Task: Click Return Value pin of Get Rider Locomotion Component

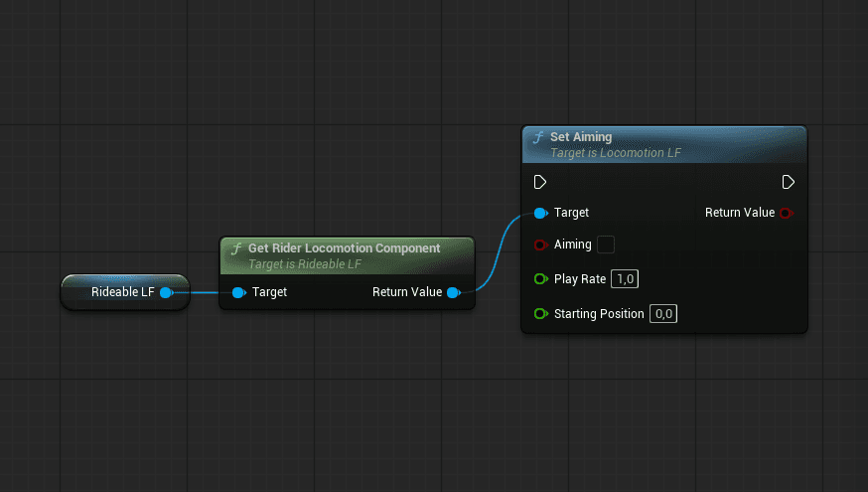Action: 454,292
